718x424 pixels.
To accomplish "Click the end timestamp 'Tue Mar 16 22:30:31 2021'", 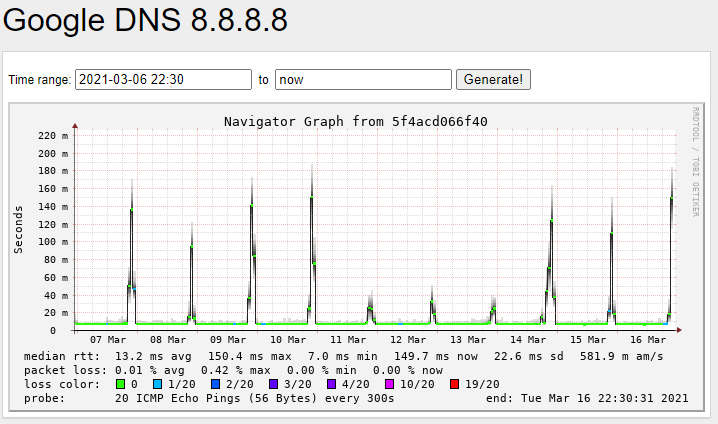I will [x=604, y=398].
